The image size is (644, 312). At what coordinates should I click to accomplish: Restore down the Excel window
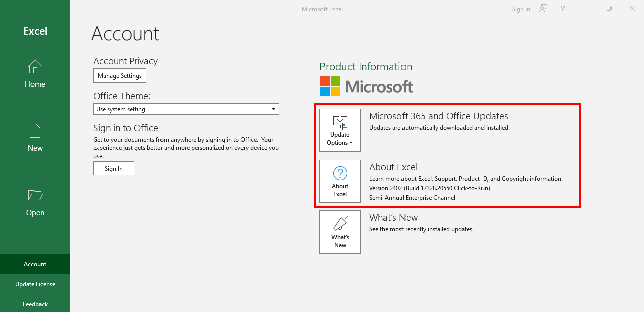(x=609, y=9)
